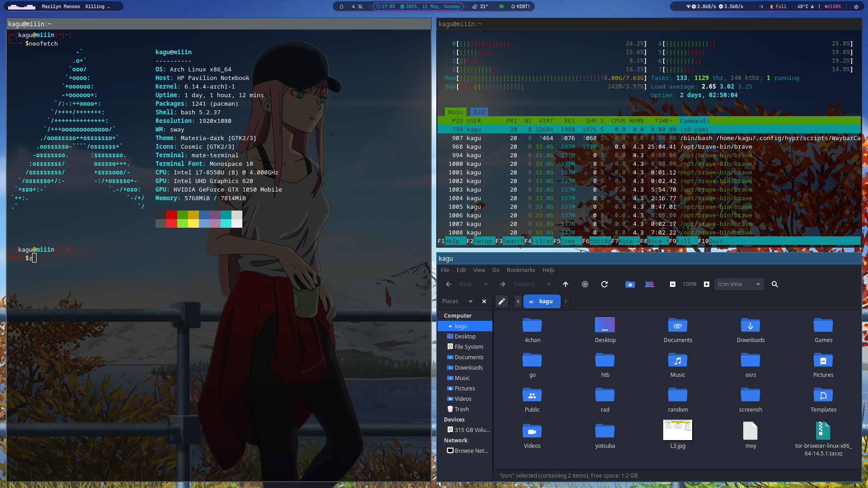Screen dimensions: 868x488
Task: Select Browse Network in the sidebar
Action: click(x=465, y=451)
